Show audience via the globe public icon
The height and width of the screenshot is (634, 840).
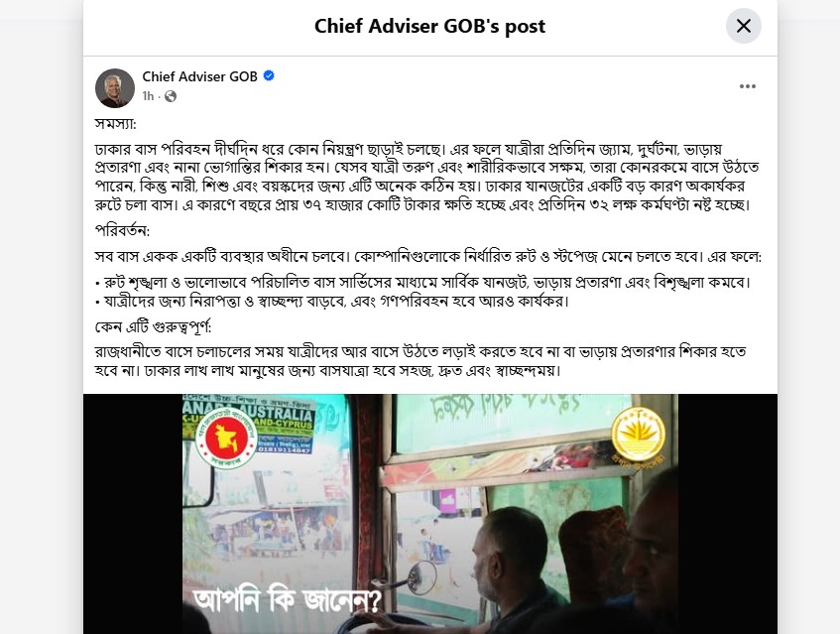pos(171,96)
